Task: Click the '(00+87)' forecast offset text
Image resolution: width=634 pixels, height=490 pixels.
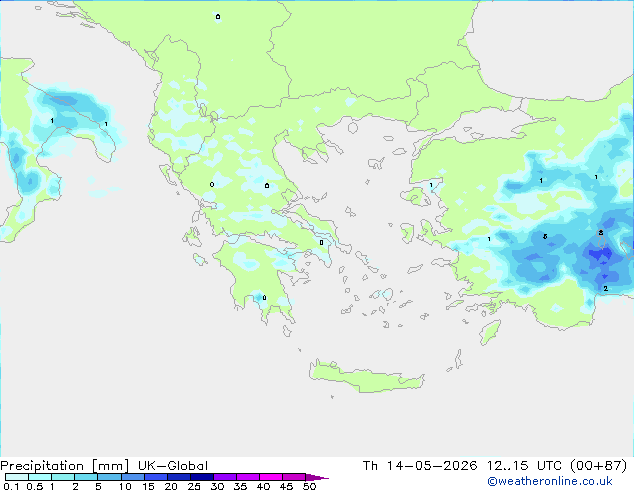Action: pyautogui.click(x=598, y=466)
